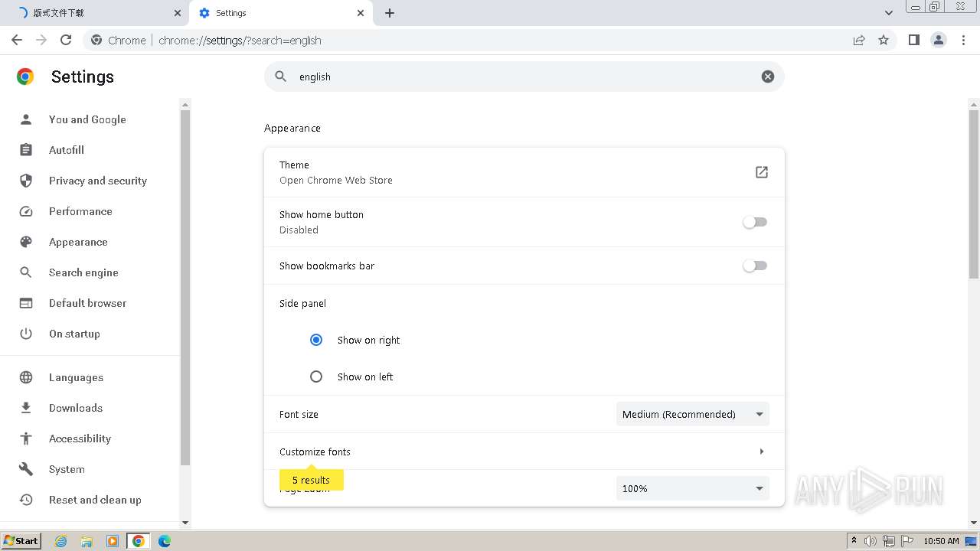This screenshot has height=551, width=980.
Task: Open Privacy and security settings
Action: point(97,181)
